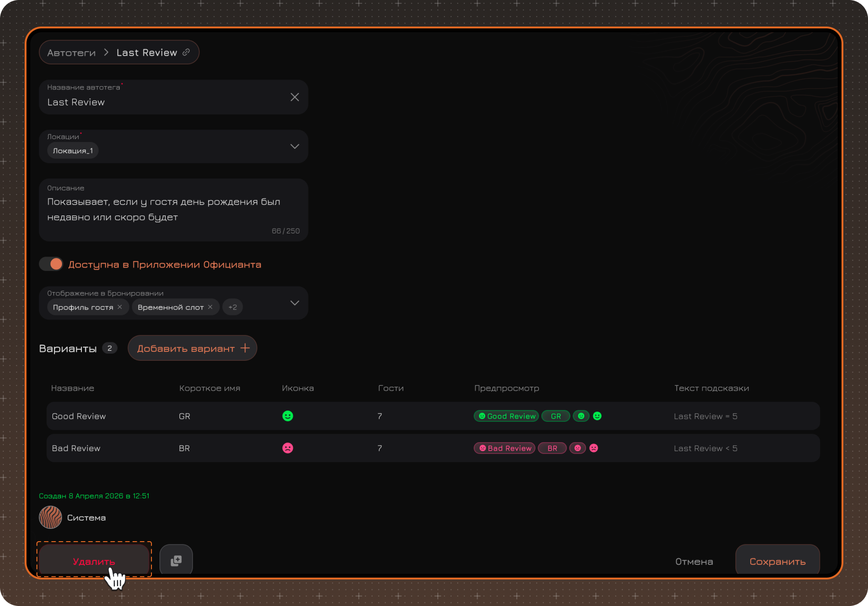This screenshot has height=606, width=868.
Task: Click the Текст подсказки column header
Action: coord(711,388)
